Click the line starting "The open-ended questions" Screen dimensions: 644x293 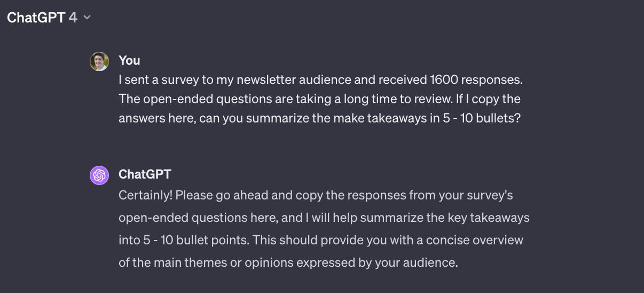coord(319,99)
